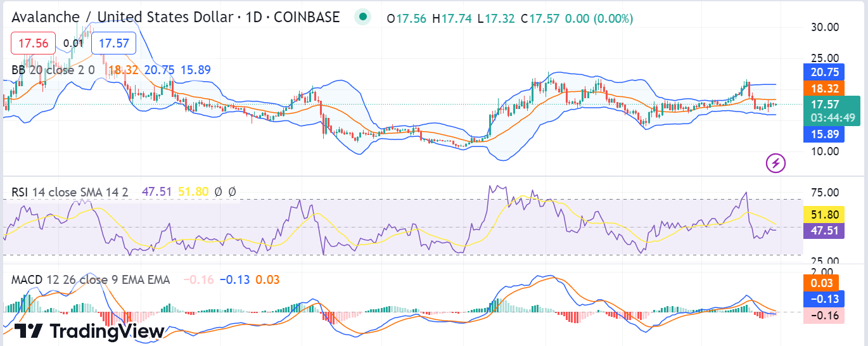
Task: Click the orange 18.32 basis axis label
Action: (820, 89)
